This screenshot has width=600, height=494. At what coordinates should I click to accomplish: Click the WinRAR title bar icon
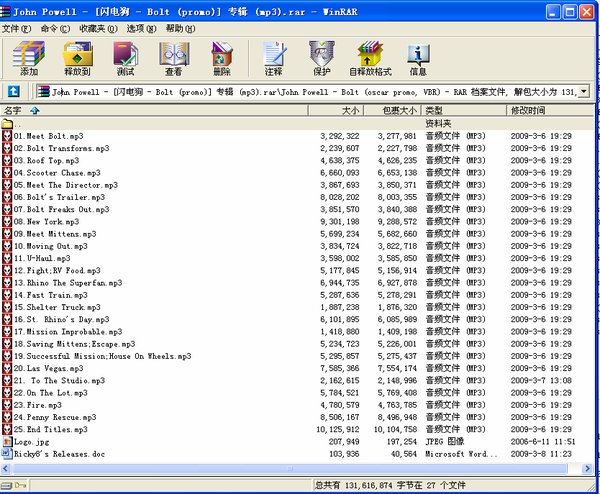pyautogui.click(x=5, y=11)
